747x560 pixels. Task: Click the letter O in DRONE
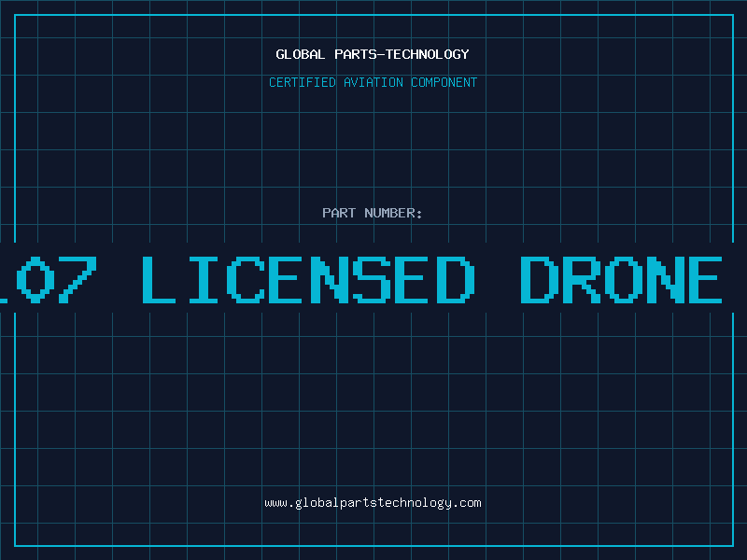(622, 279)
